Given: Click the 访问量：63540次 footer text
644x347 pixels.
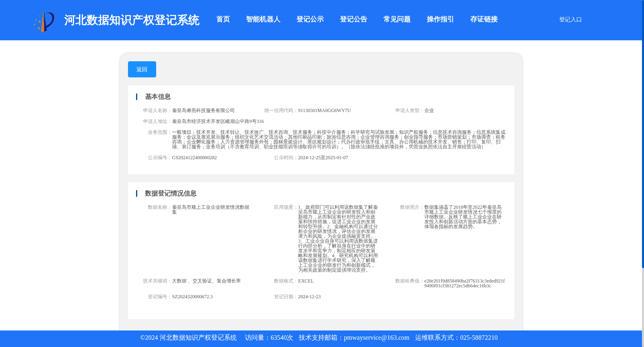Looking at the screenshot, I should tap(269, 338).
